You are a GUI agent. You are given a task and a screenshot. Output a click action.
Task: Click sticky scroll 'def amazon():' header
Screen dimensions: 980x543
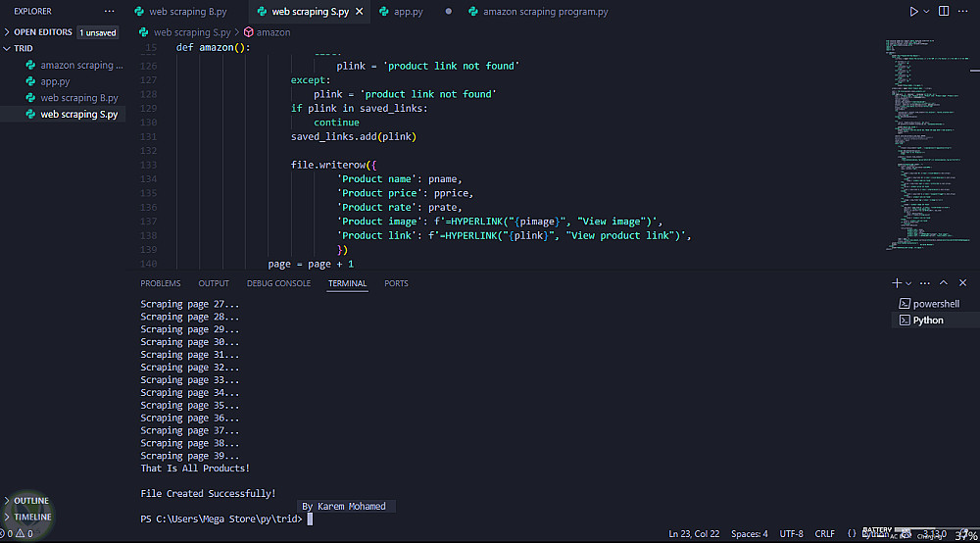tap(213, 47)
